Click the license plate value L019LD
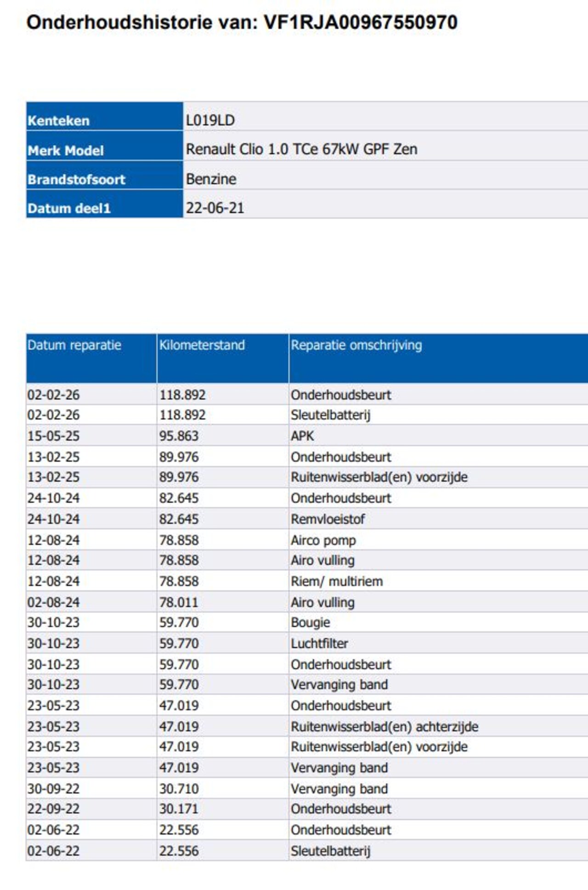 pyautogui.click(x=210, y=120)
